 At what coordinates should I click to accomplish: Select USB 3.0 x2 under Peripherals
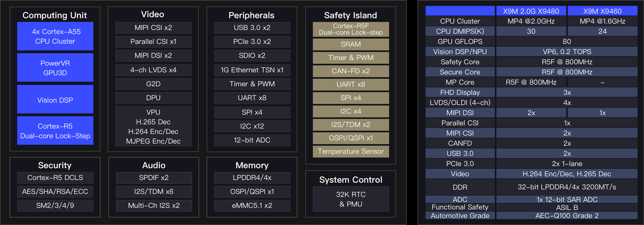pyautogui.click(x=252, y=28)
